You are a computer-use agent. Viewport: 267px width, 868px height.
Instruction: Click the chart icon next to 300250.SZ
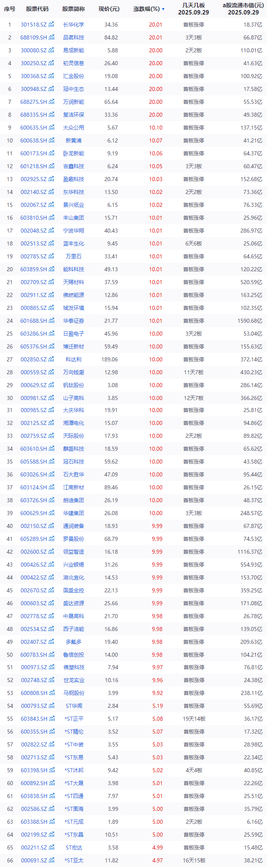[x=51, y=63]
